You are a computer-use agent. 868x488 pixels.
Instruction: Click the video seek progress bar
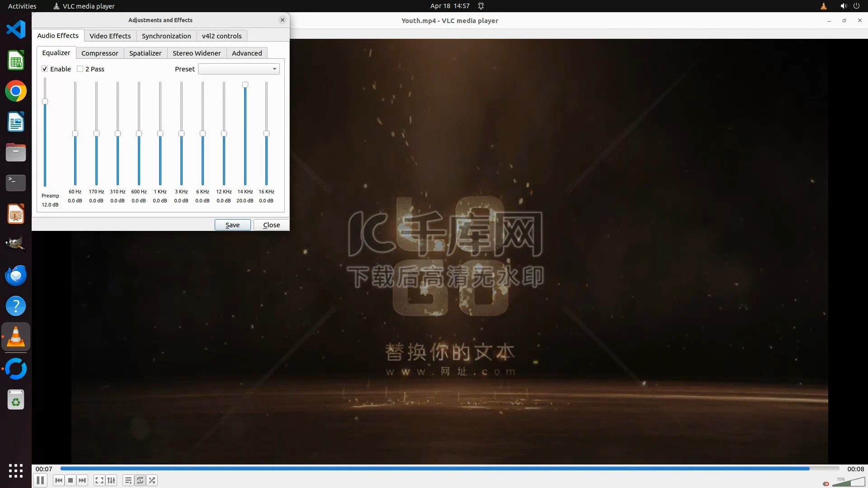pos(449,469)
